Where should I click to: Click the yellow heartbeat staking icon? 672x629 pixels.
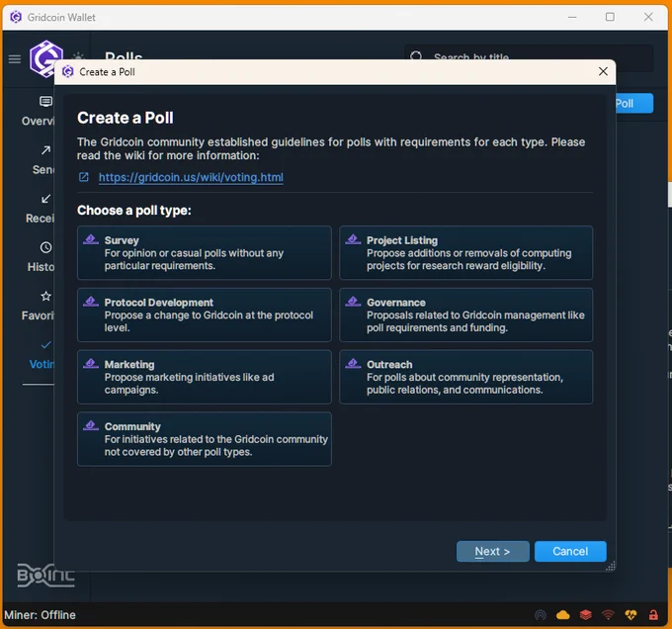630,615
